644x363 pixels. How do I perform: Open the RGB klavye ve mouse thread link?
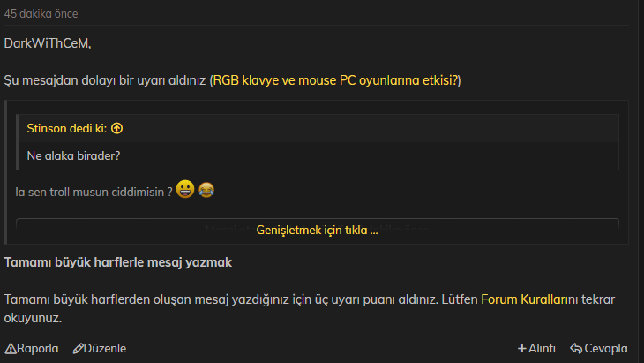tap(335, 80)
